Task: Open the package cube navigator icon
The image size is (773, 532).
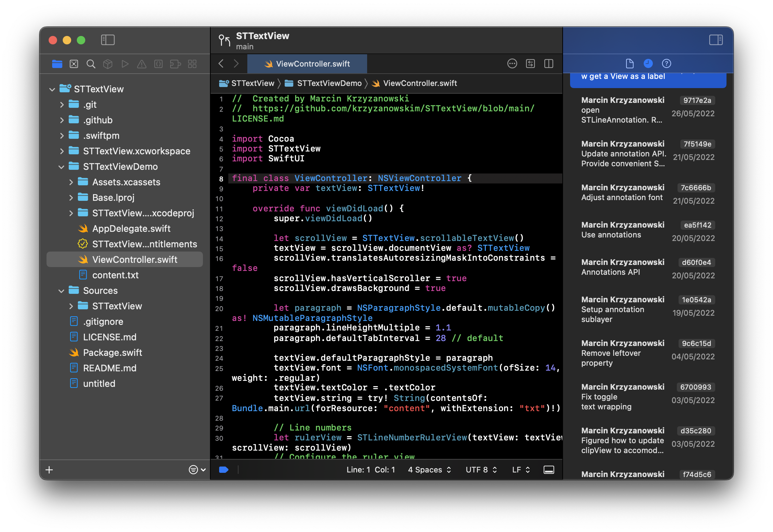Action: tap(108, 64)
